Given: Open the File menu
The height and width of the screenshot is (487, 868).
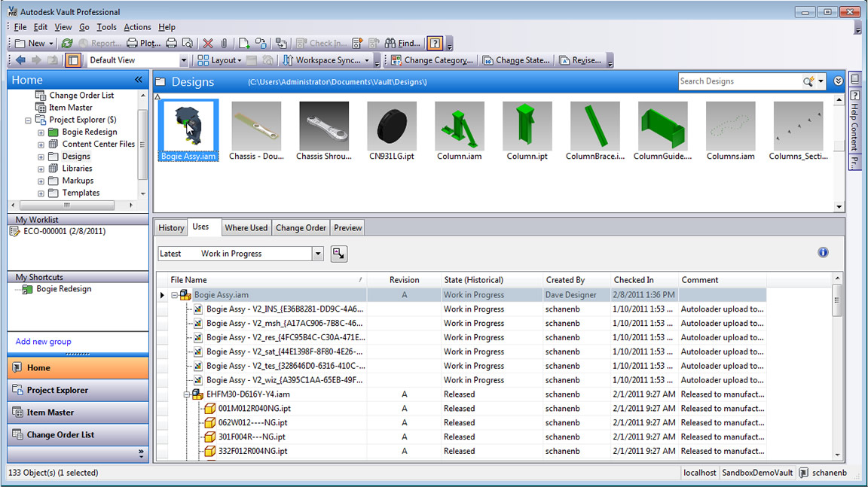Looking at the screenshot, I should 20,26.
